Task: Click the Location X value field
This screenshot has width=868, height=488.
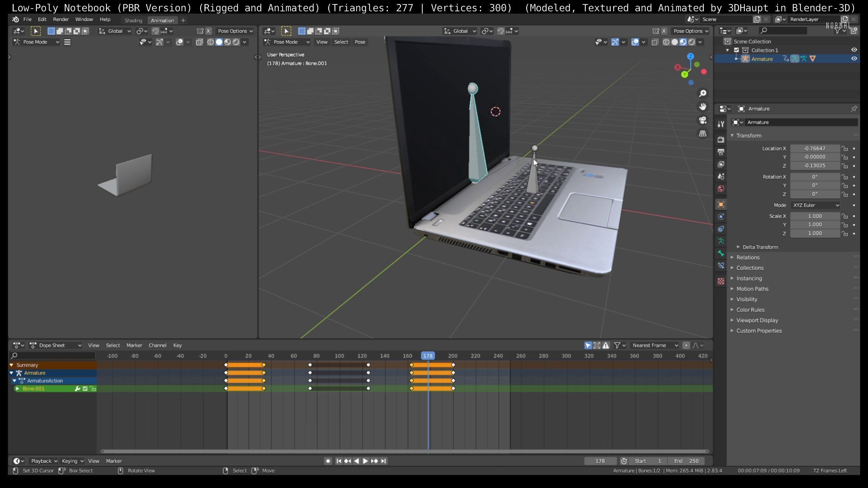Action: point(815,148)
